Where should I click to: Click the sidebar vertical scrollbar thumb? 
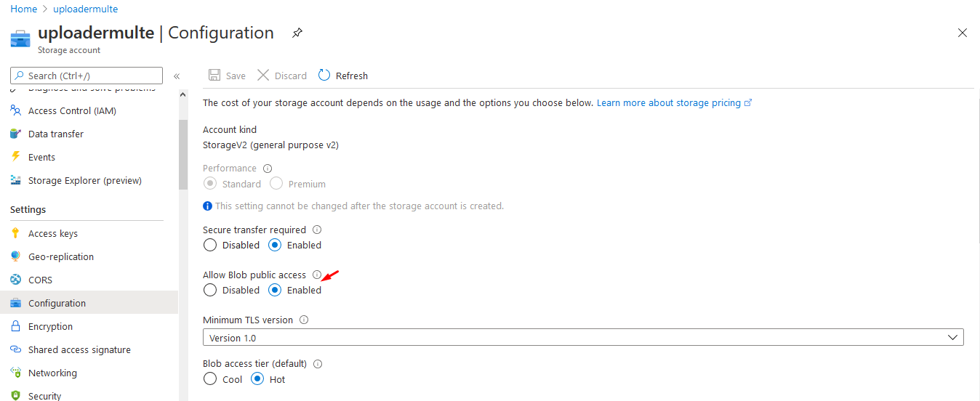click(183, 154)
